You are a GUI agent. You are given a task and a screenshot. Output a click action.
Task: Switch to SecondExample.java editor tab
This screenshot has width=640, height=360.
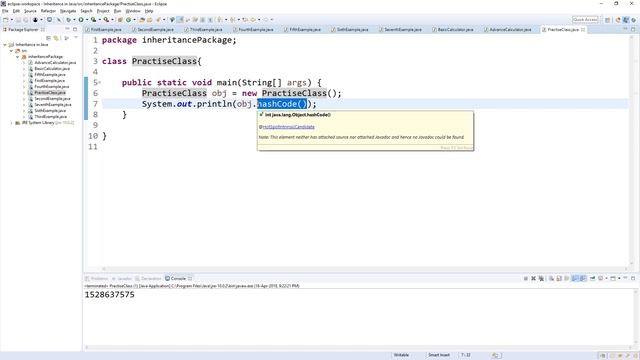(153, 29)
